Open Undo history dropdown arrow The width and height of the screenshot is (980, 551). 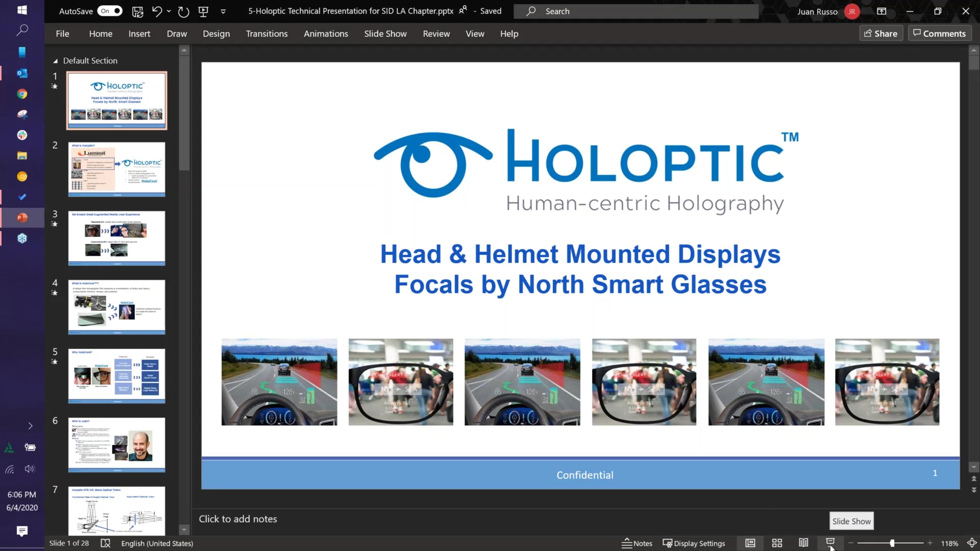pyautogui.click(x=169, y=11)
